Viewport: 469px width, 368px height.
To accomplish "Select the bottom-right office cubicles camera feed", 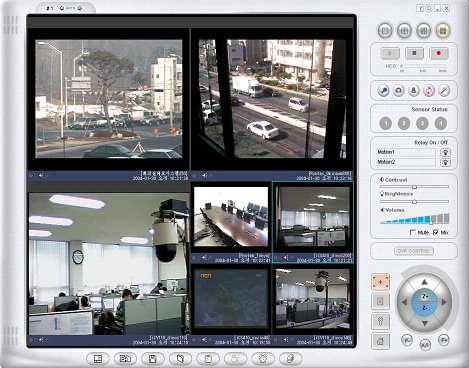I will point(313,298).
